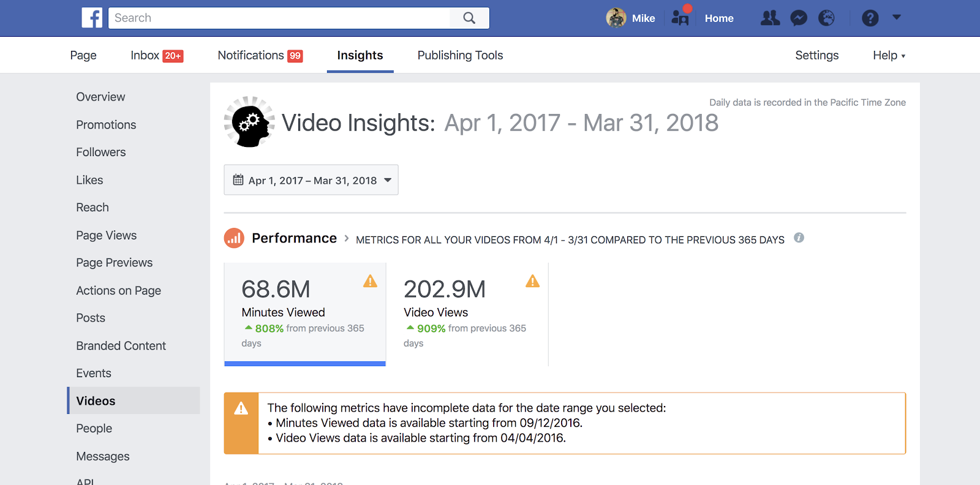This screenshot has height=485, width=980.
Task: Open the Find Friends icon with red dot
Action: (x=680, y=17)
